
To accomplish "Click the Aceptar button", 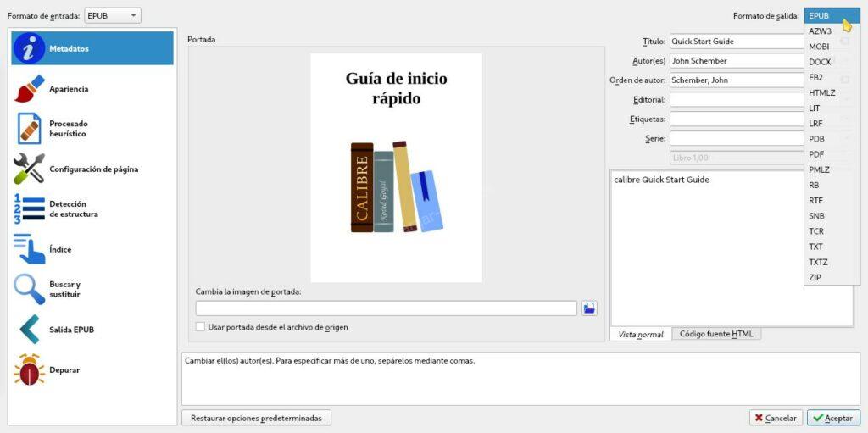I will [833, 418].
